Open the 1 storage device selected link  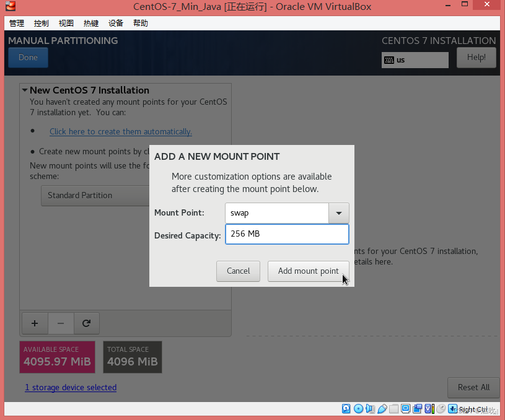pos(71,387)
